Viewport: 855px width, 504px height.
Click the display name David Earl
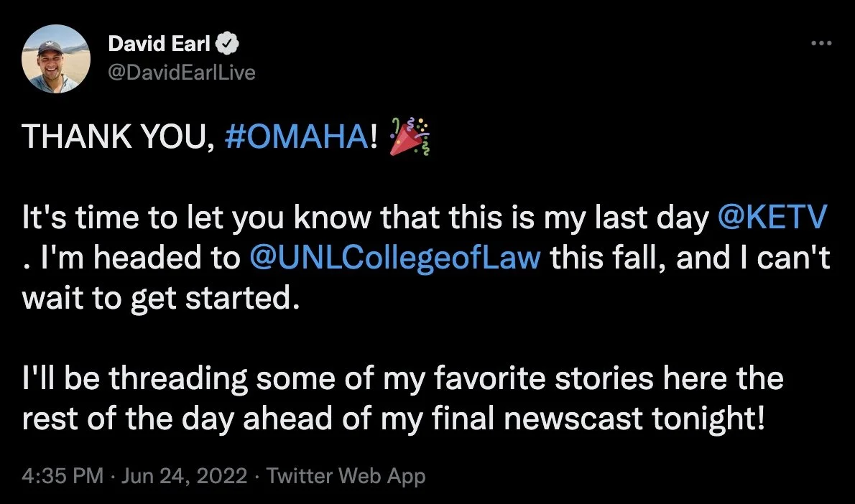[157, 45]
